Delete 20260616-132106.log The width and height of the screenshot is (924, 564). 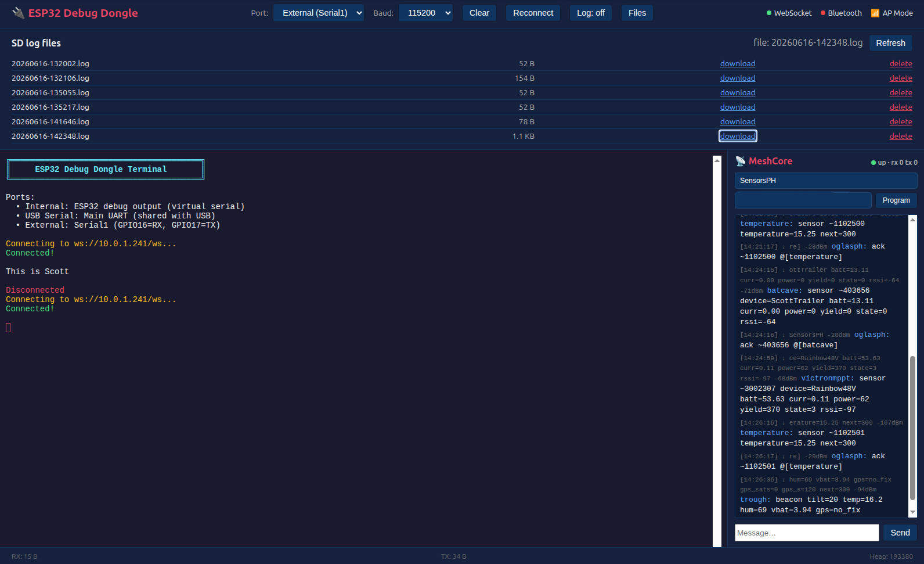tap(901, 78)
